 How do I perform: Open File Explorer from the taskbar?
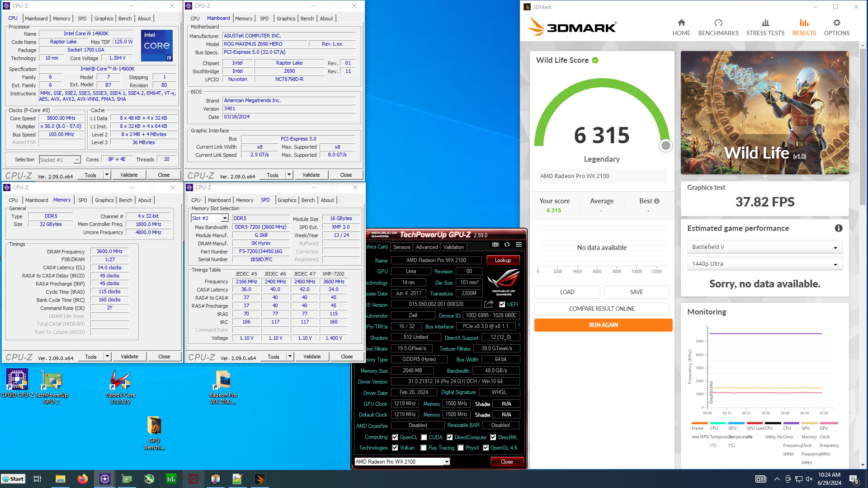(60, 479)
